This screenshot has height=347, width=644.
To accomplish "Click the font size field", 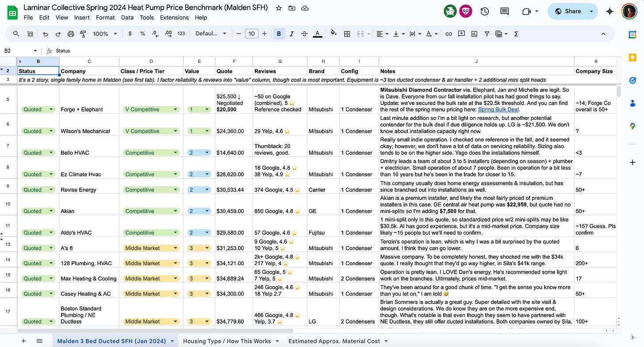I will tap(252, 34).
